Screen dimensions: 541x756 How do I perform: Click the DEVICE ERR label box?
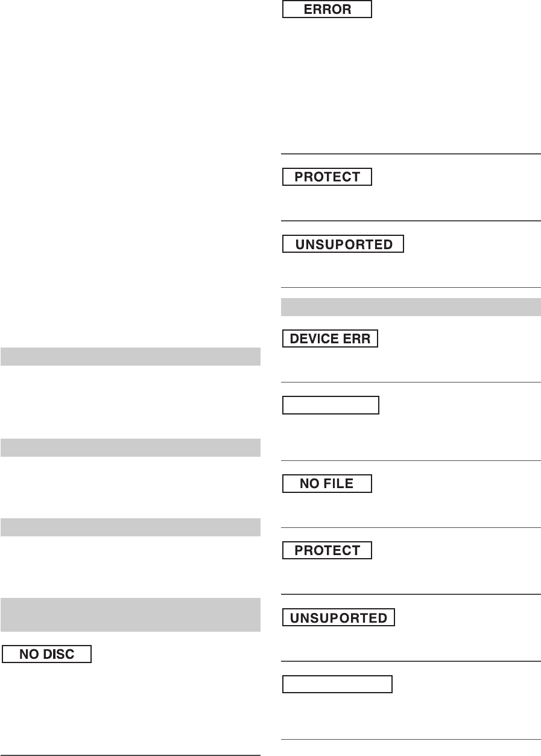(x=331, y=338)
